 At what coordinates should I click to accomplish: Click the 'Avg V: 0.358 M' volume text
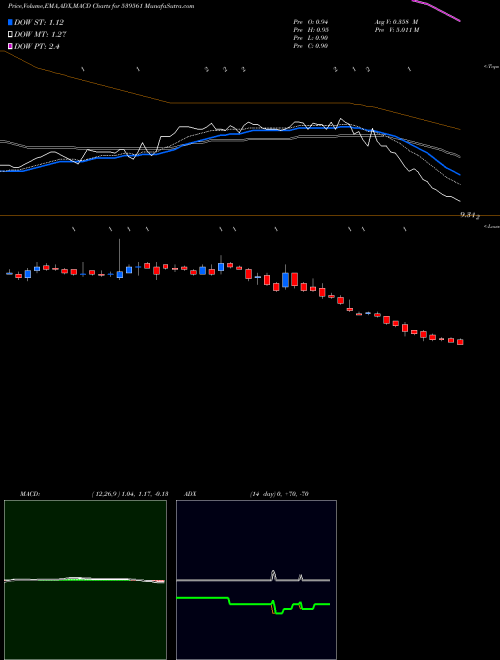[397, 22]
